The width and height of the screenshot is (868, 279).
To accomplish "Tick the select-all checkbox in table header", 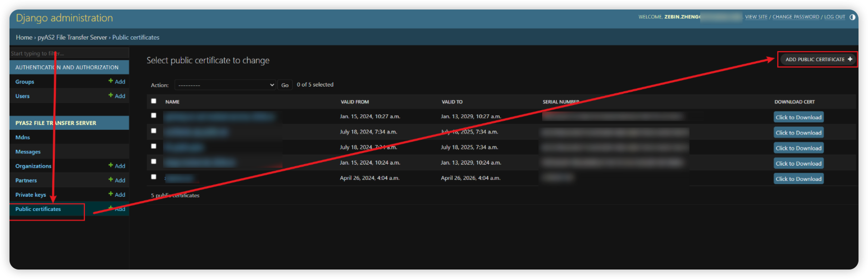I will point(154,101).
